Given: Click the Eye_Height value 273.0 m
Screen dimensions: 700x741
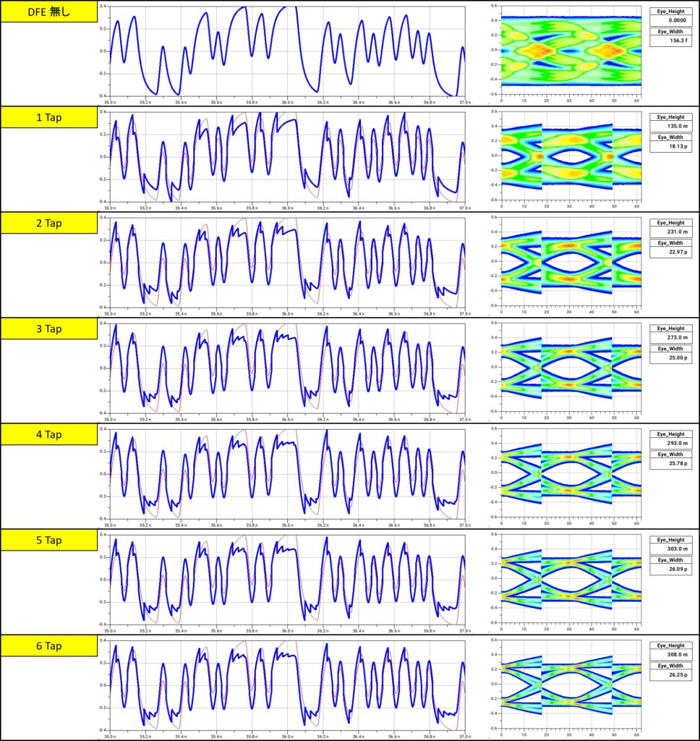Looking at the screenshot, I should (x=671, y=337).
